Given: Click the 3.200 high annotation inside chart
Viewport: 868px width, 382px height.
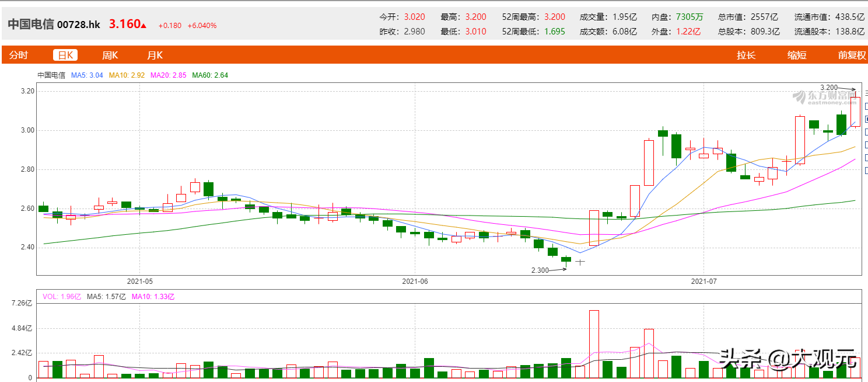Looking at the screenshot, I should coord(829,87).
